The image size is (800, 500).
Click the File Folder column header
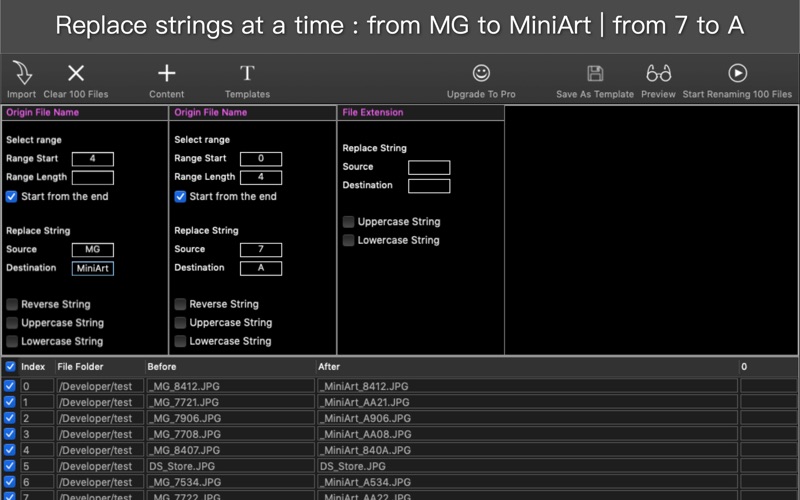pos(80,367)
